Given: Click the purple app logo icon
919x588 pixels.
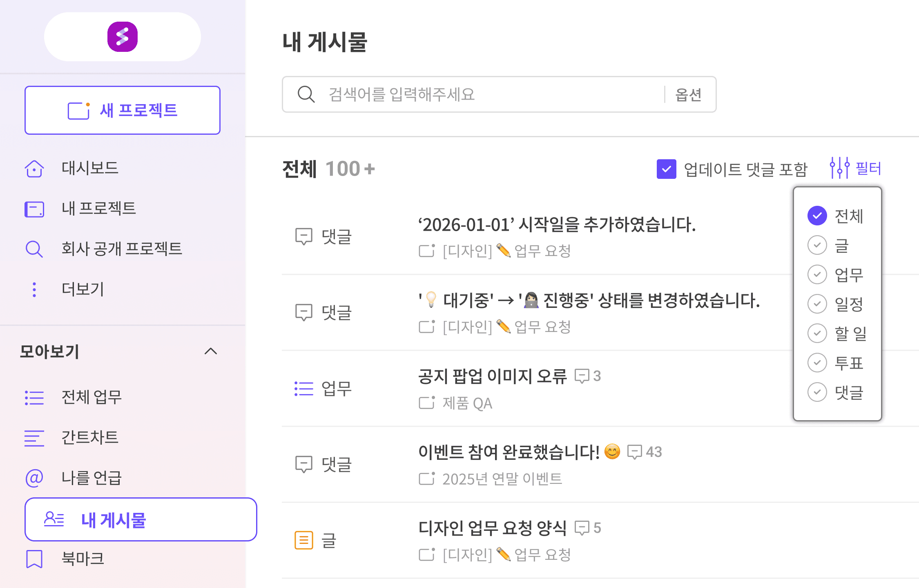Looking at the screenshot, I should (x=122, y=37).
